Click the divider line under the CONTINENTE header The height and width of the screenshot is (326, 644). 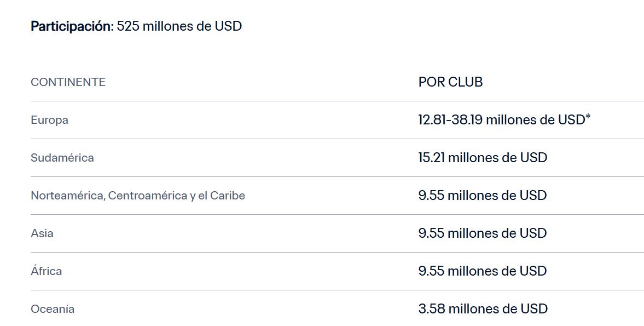tap(219, 101)
